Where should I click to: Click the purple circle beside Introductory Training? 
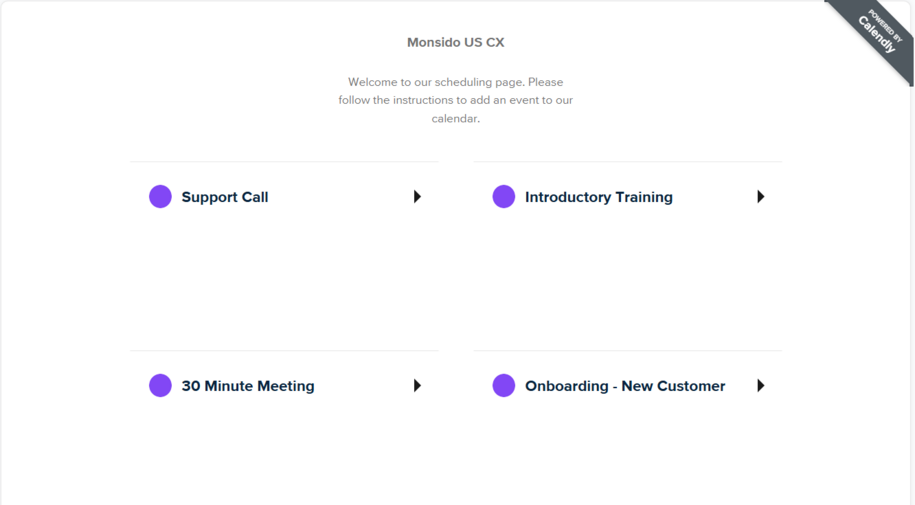pos(504,197)
